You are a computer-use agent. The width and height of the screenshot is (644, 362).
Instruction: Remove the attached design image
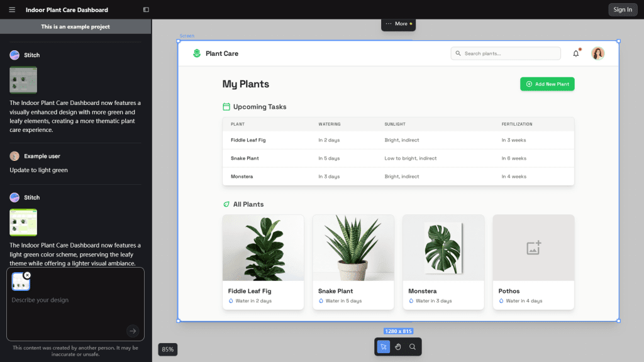tap(27, 275)
